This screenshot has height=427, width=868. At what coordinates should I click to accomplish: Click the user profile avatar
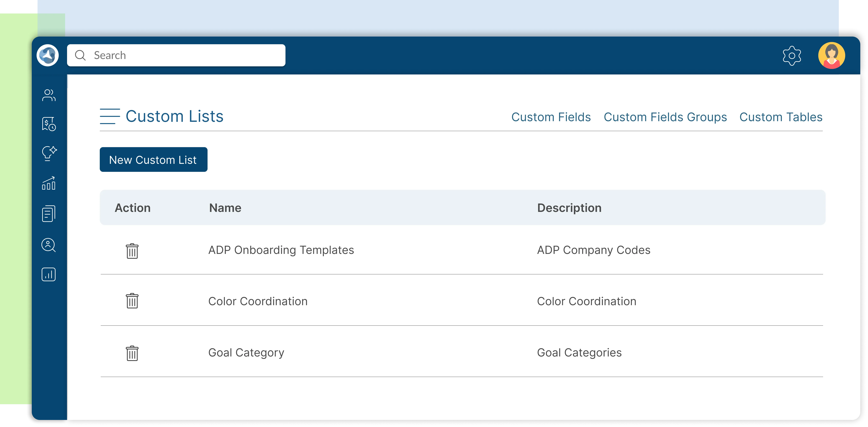[831, 56]
